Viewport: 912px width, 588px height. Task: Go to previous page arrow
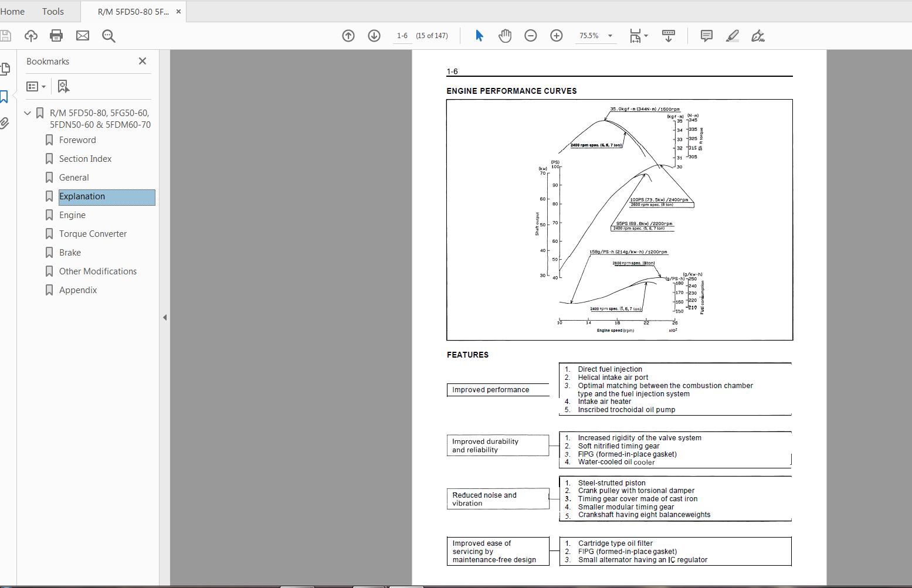pyautogui.click(x=348, y=36)
